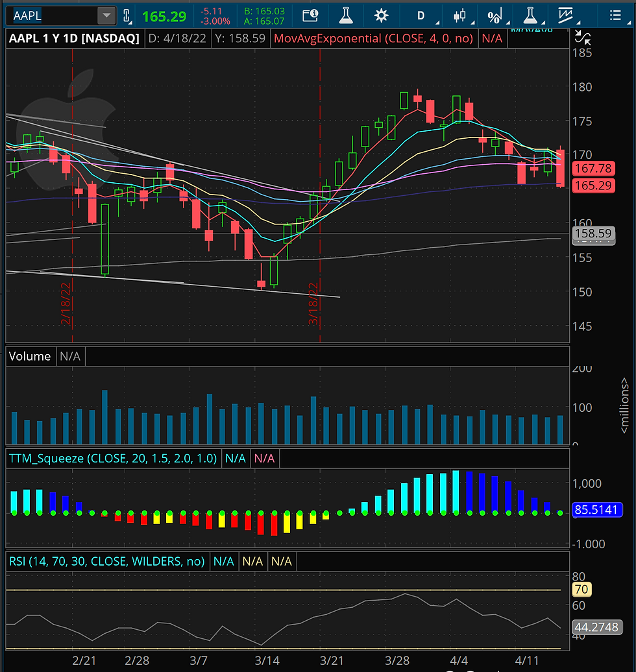Image resolution: width=636 pixels, height=672 pixels.
Task: Click the 4/11 date on time axis
Action: 526,660
